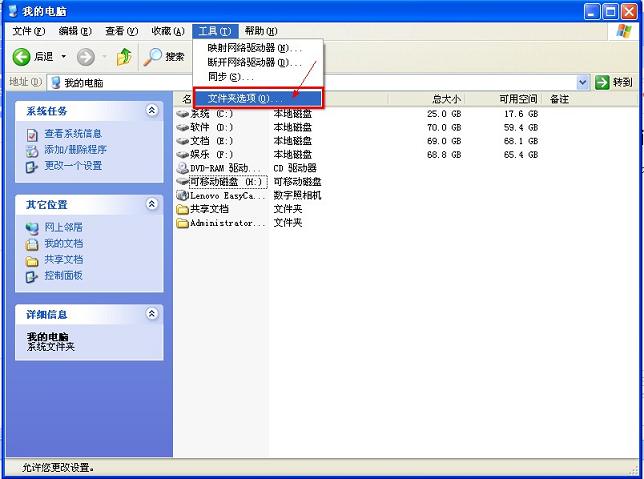The height and width of the screenshot is (479, 644).
Task: Click the 文档 (E:) drive icon
Action: pyautogui.click(x=183, y=141)
